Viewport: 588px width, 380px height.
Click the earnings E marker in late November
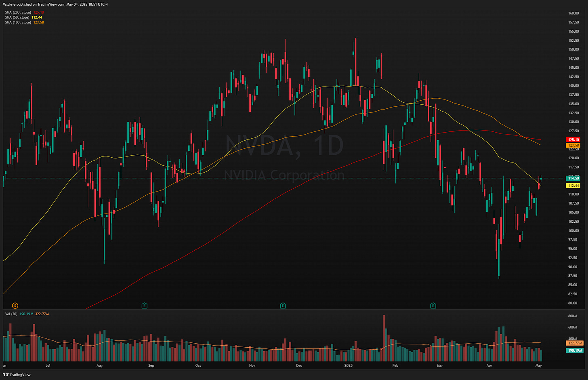click(283, 306)
